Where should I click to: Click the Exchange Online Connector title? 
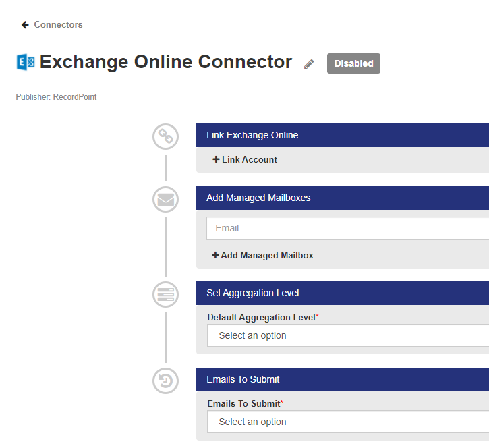pyautogui.click(x=166, y=62)
